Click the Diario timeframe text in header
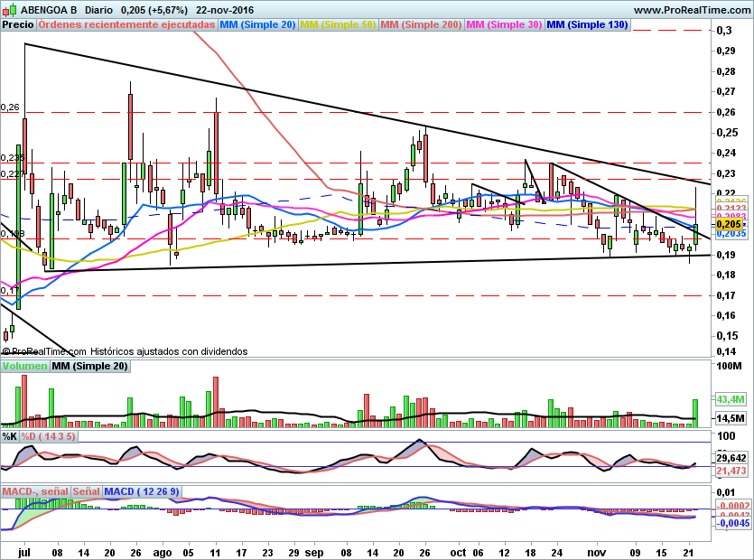The height and width of the screenshot is (560, 754). 99,9
